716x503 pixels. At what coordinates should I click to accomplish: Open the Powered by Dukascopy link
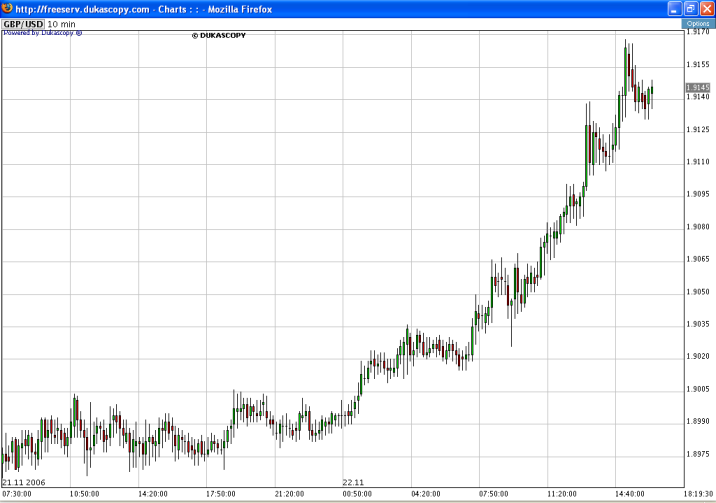(42, 32)
